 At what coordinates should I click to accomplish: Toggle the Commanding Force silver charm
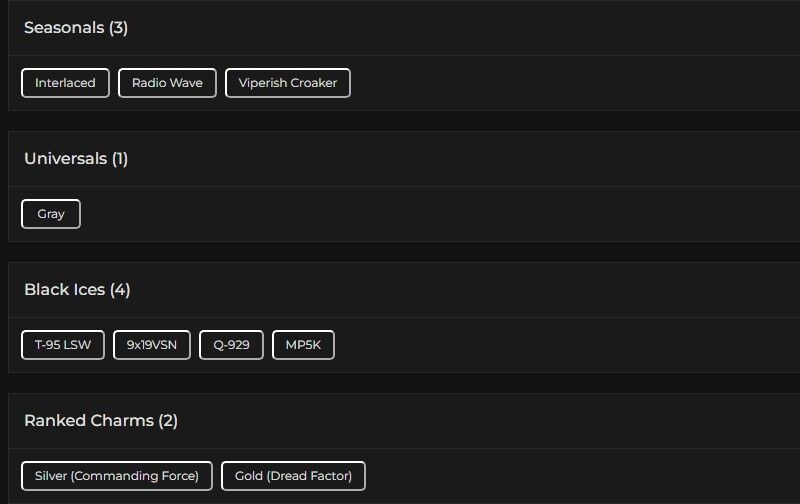click(x=117, y=476)
